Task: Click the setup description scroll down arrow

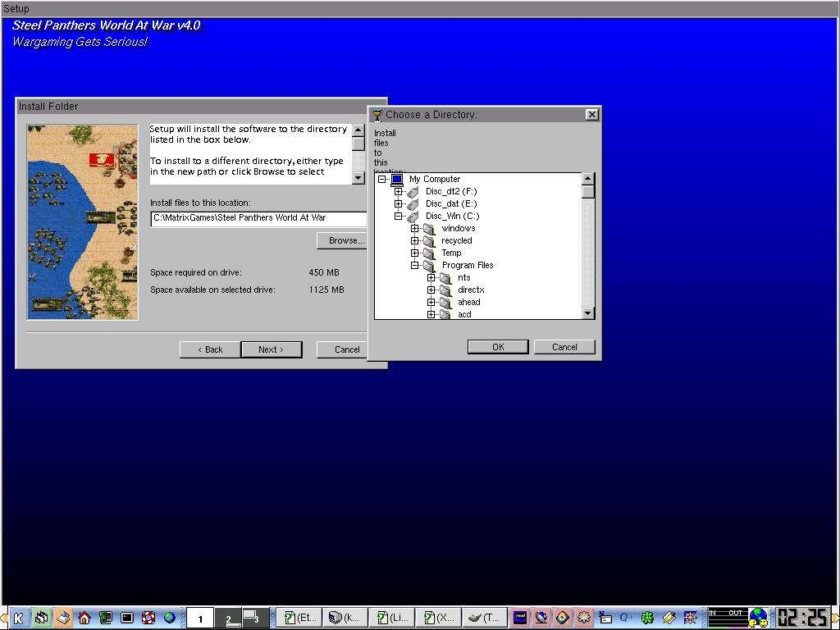Action: click(358, 178)
